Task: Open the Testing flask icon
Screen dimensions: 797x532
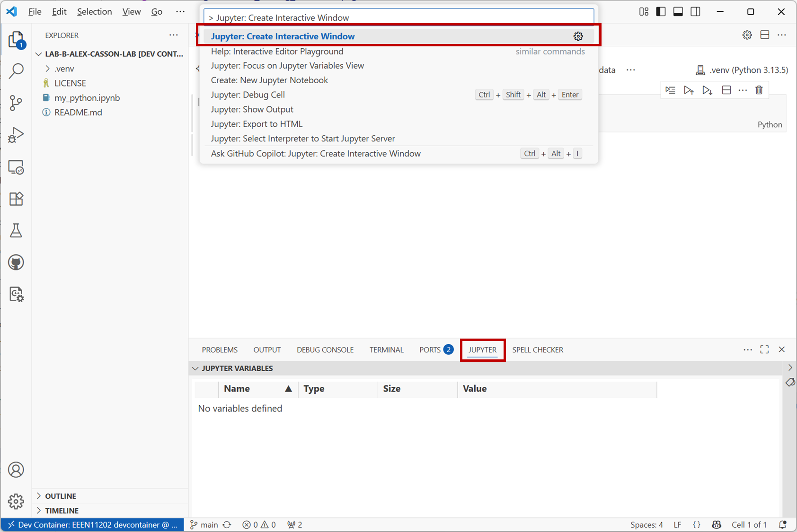Action: coord(16,231)
